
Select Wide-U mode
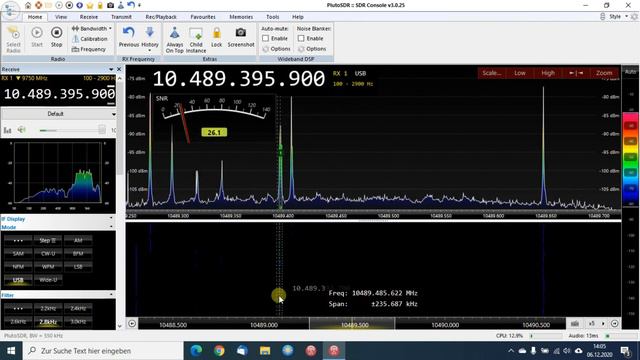(48, 280)
